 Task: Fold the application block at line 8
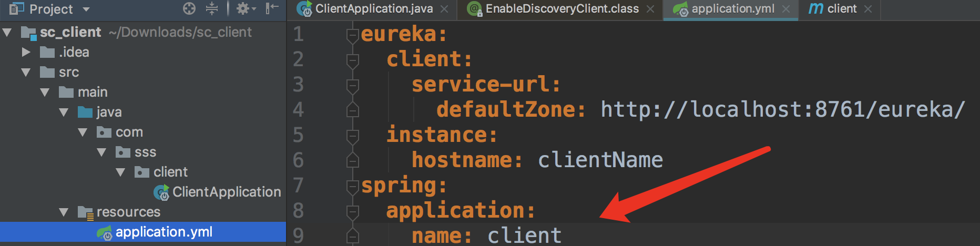click(352, 212)
